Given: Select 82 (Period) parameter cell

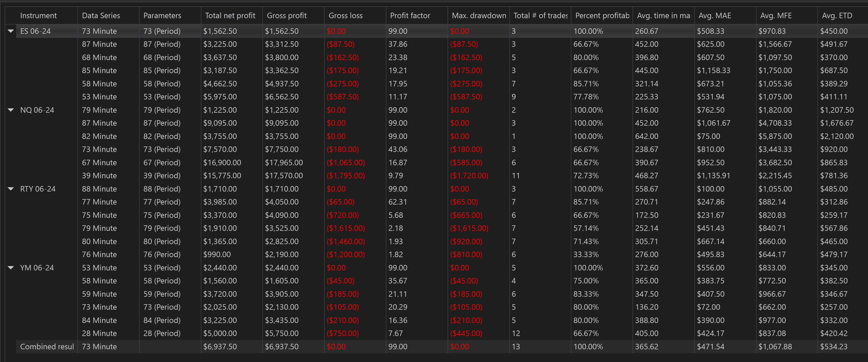Looking at the screenshot, I should point(162,136).
